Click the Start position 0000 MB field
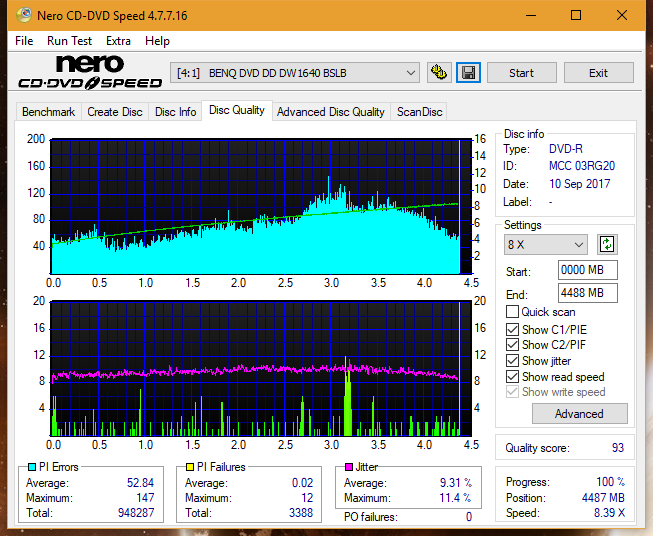Image resolution: width=653 pixels, height=536 pixels. [x=587, y=270]
